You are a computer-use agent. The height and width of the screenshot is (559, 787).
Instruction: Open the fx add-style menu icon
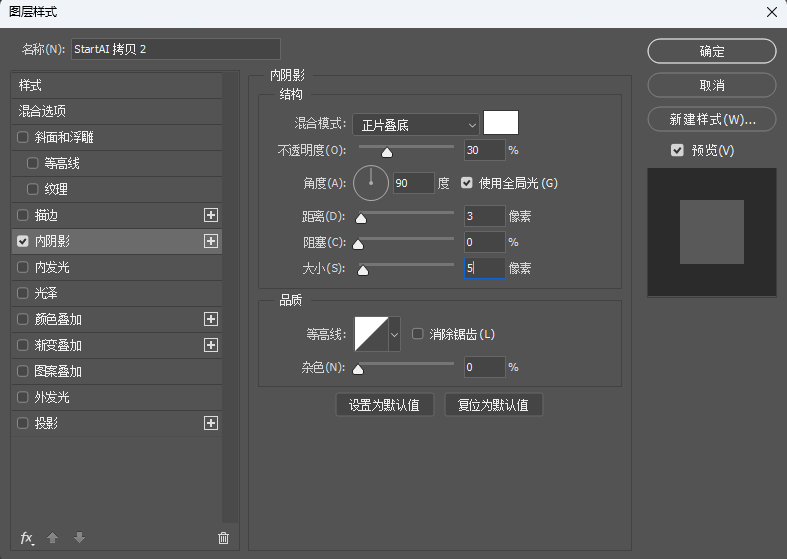(27, 538)
